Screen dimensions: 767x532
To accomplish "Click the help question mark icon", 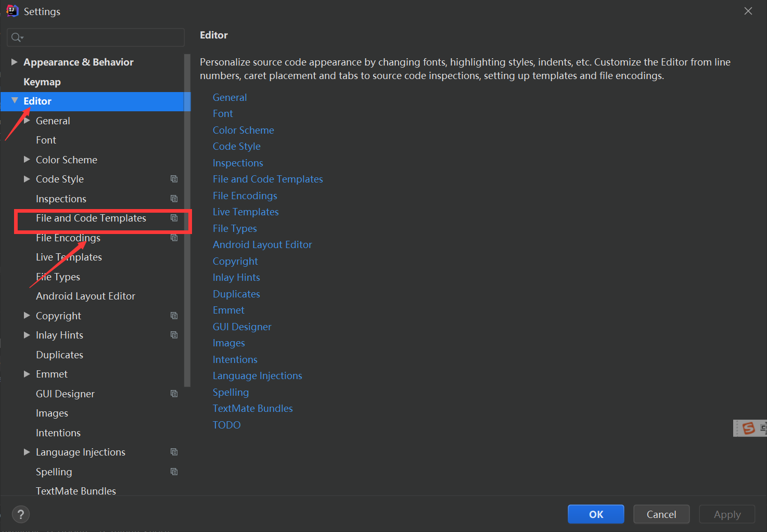I will point(20,514).
